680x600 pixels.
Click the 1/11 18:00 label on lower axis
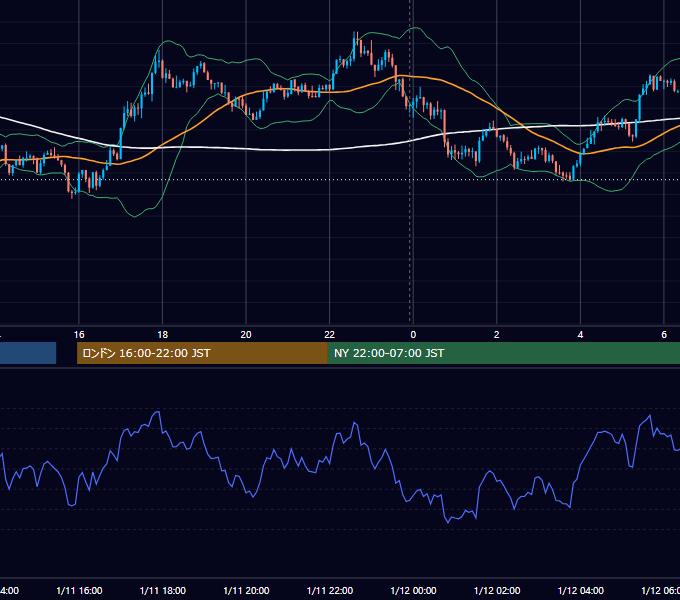[163, 591]
